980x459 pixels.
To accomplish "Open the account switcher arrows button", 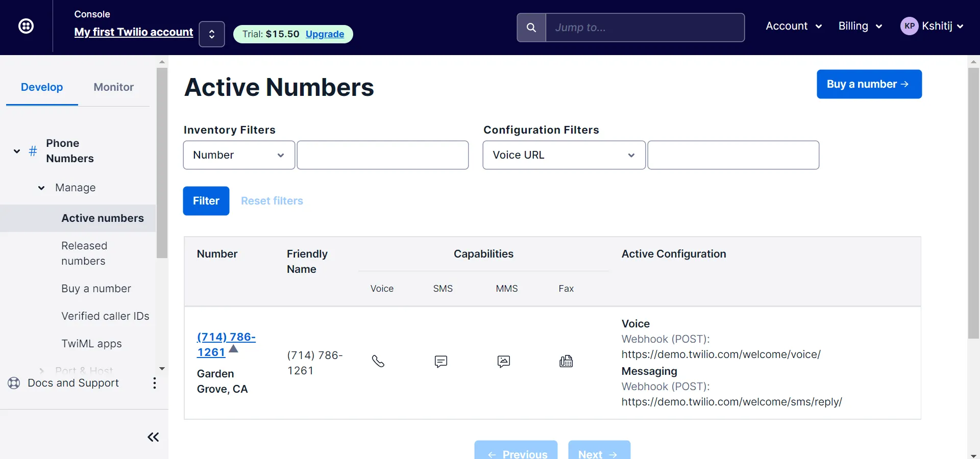I will tap(212, 34).
